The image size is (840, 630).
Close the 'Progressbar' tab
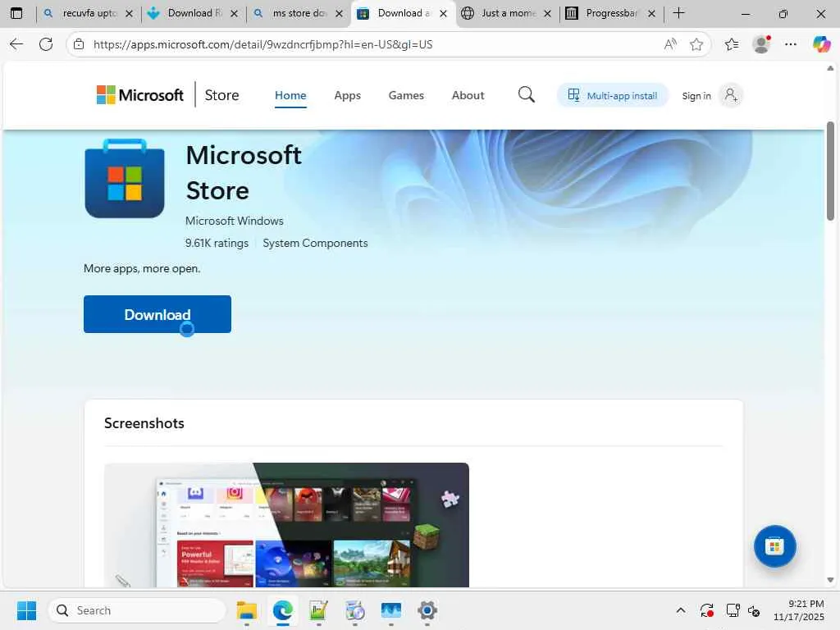click(x=651, y=13)
